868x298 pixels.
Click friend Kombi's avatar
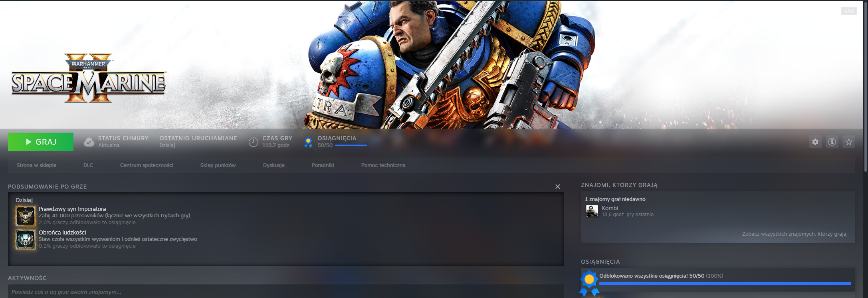592,211
